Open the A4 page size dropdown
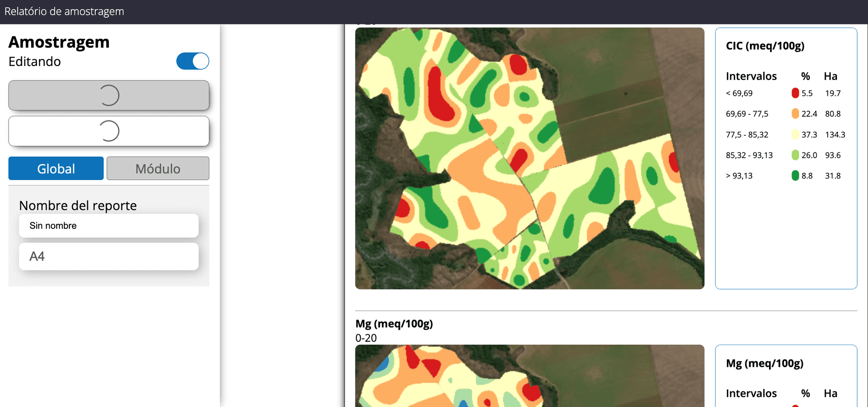The image size is (868, 407). pyautogui.click(x=108, y=256)
